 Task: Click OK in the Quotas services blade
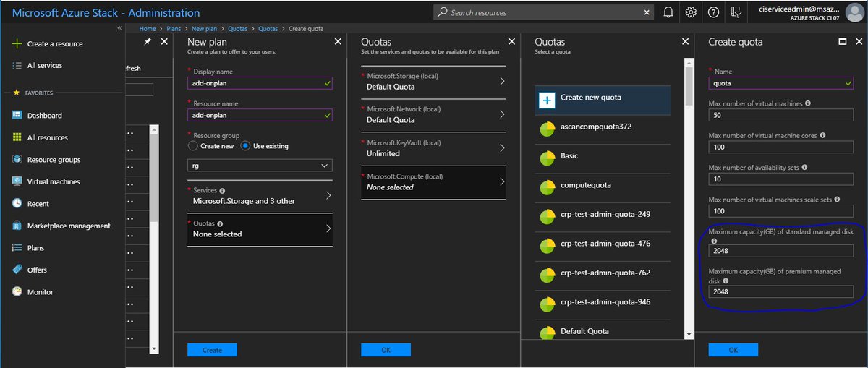pos(386,350)
